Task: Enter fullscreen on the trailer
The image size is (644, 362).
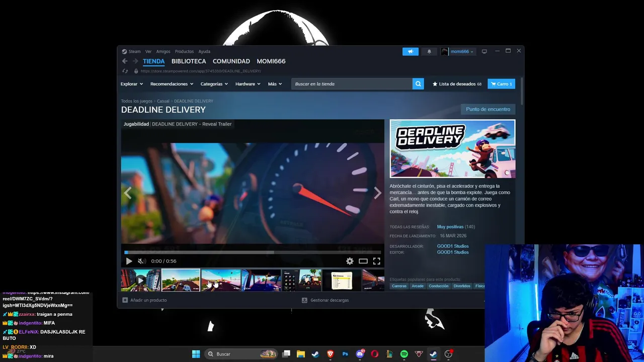Action: [376, 261]
